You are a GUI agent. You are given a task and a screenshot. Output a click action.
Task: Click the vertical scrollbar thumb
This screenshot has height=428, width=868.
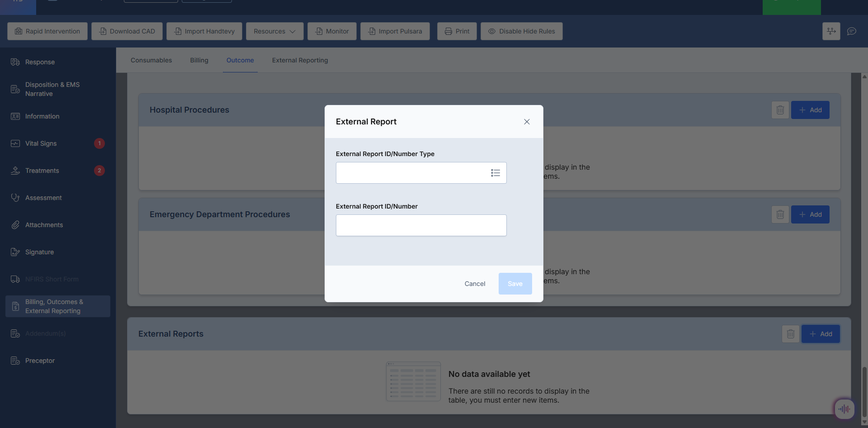tap(864, 391)
